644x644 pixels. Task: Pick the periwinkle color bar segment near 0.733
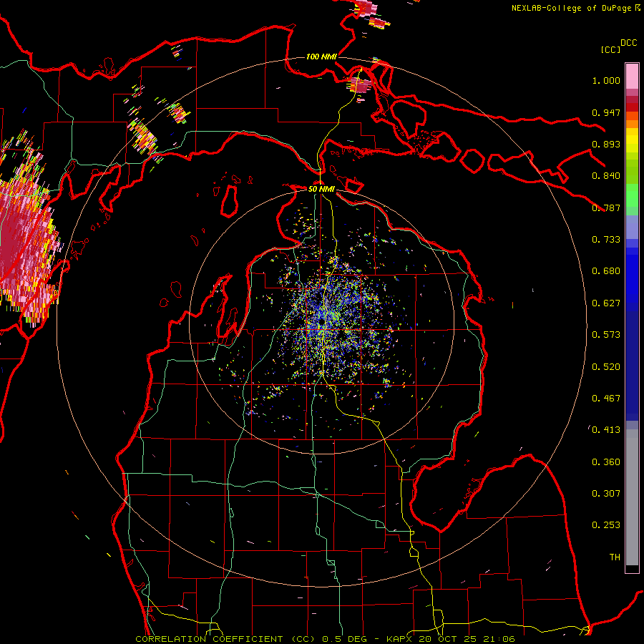pos(632,227)
